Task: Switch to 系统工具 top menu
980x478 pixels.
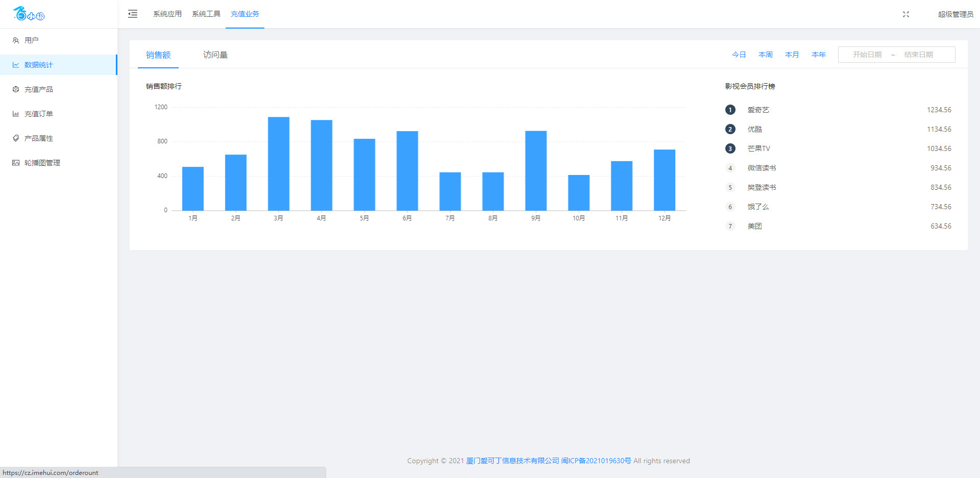Action: tap(206, 14)
